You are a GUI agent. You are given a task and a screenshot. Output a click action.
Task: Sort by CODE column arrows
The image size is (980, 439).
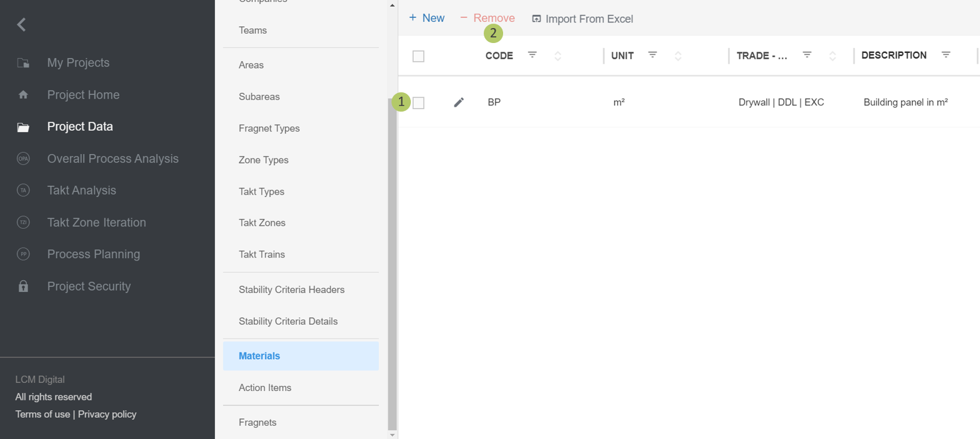(x=558, y=56)
